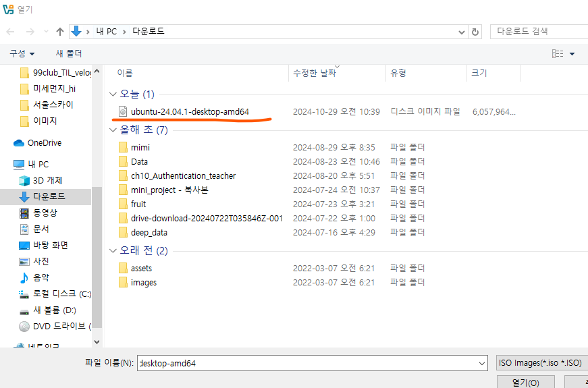Open recent locations dropdown arrow
Screen dimensions: 588x388
(x=46, y=32)
